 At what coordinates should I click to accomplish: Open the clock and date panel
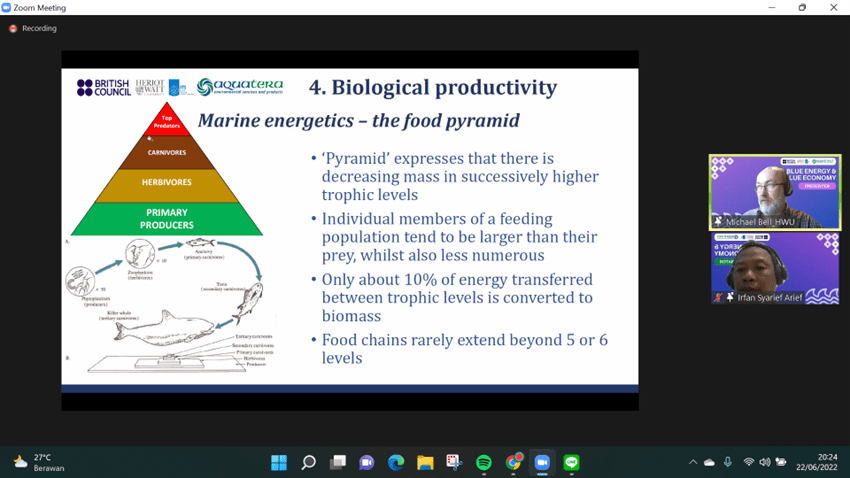[819, 462]
